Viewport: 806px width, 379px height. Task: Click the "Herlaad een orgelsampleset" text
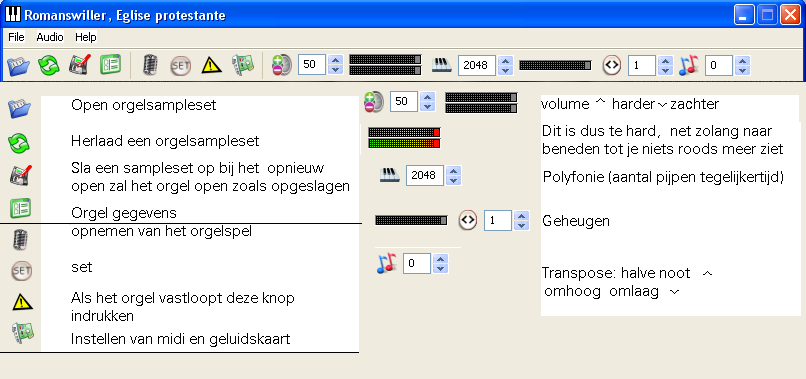click(165, 140)
